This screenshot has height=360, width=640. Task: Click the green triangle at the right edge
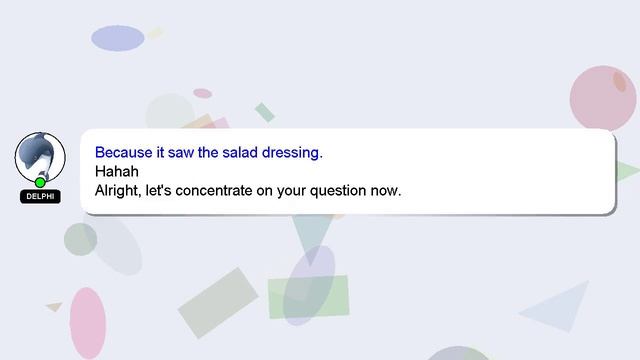click(x=627, y=171)
